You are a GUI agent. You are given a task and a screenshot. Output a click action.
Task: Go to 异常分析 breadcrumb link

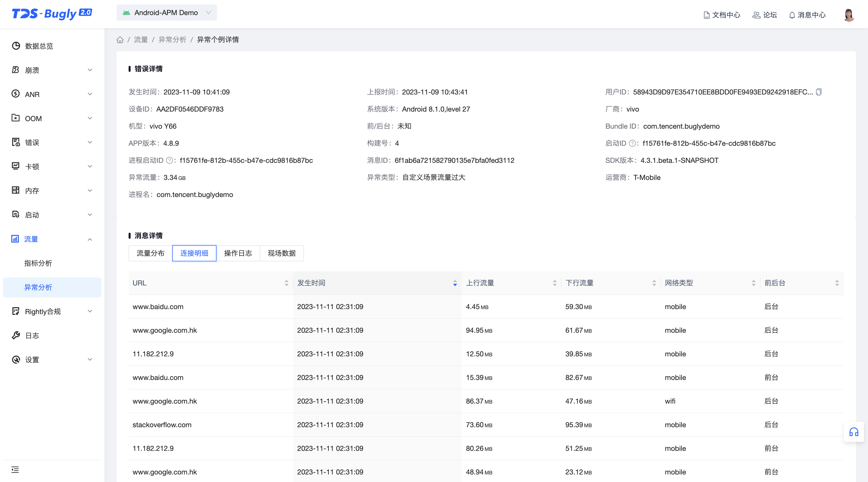click(172, 40)
